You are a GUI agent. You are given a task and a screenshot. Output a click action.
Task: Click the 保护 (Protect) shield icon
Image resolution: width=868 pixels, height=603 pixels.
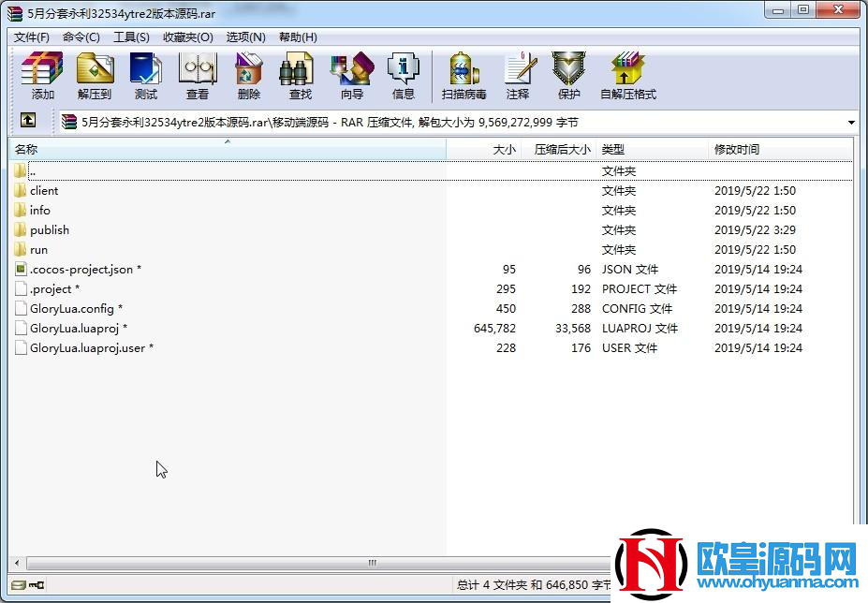[x=569, y=76]
